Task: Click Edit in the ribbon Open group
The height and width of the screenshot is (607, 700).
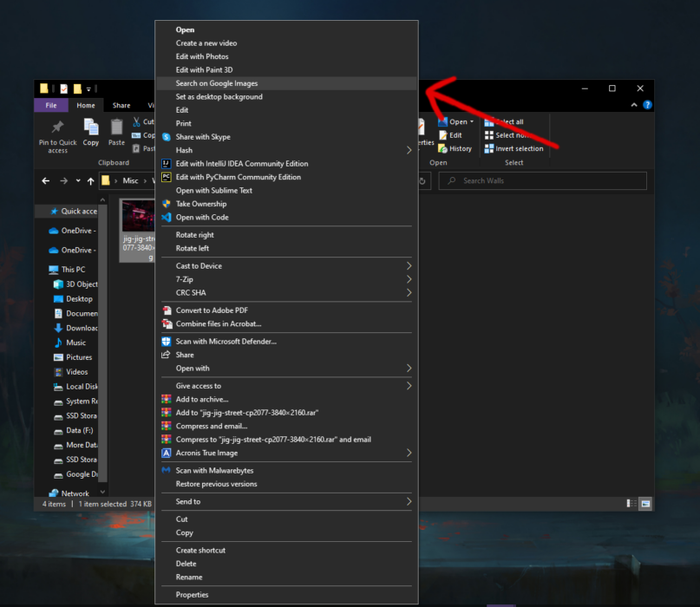Action: click(x=450, y=135)
